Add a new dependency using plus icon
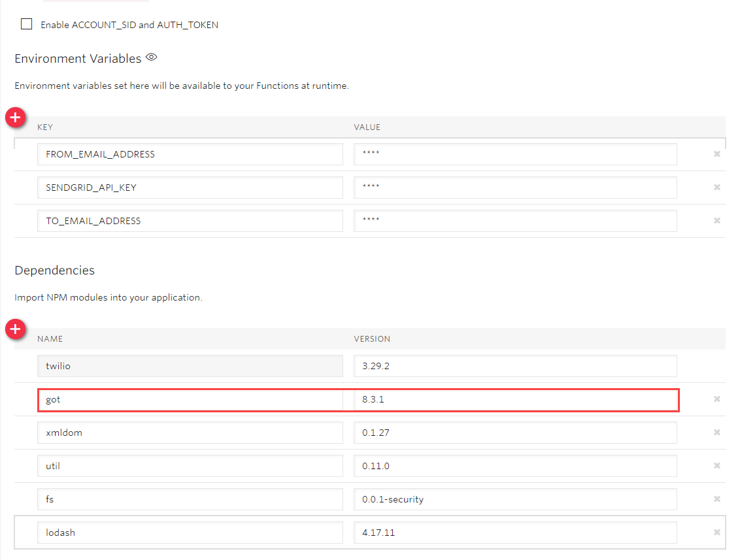The width and height of the screenshot is (740, 560). [15, 329]
